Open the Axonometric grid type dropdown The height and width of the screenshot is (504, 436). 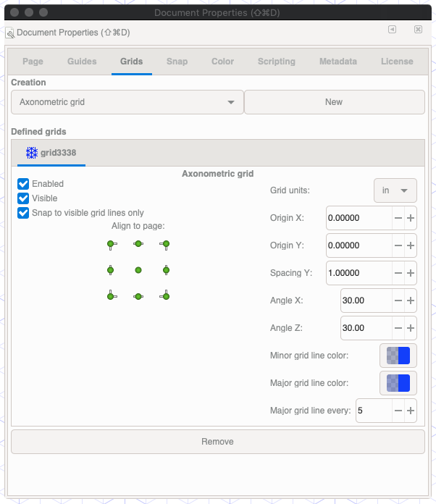point(127,102)
